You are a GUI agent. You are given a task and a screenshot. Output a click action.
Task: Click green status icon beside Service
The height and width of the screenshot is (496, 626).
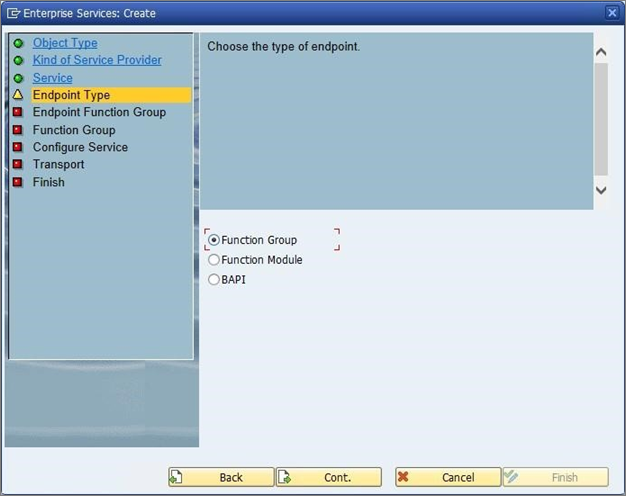pyautogui.click(x=18, y=78)
